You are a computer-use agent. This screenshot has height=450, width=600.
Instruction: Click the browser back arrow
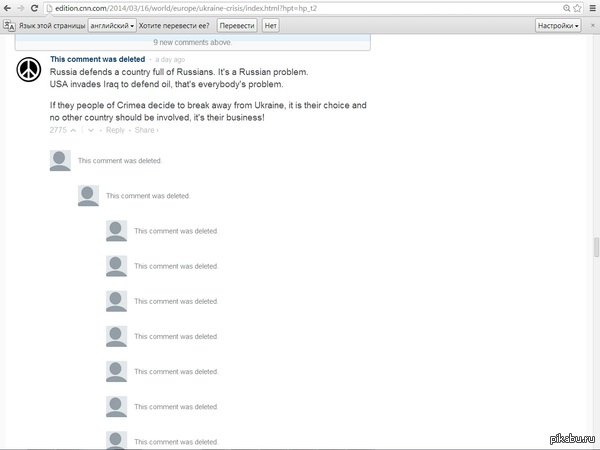pyautogui.click(x=8, y=7)
